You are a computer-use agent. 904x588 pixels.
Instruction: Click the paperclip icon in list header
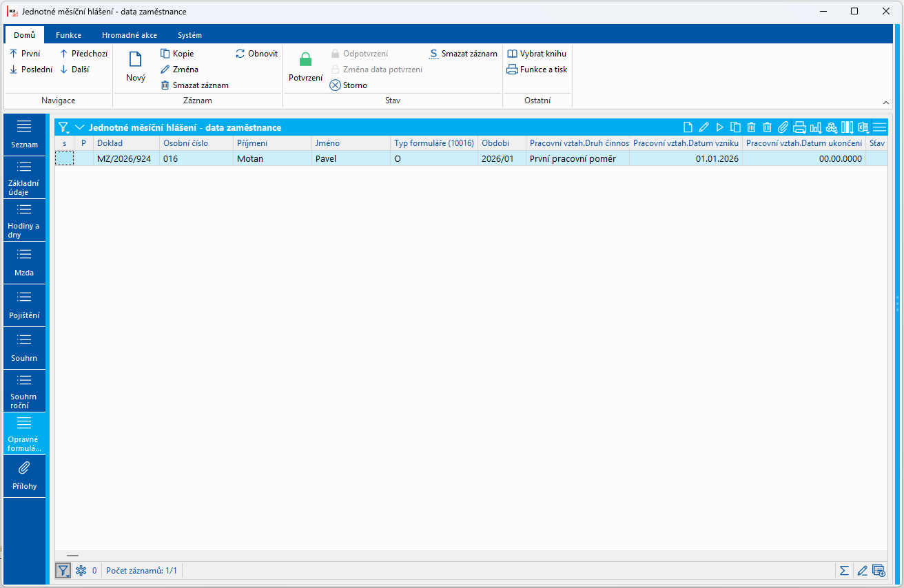point(783,127)
